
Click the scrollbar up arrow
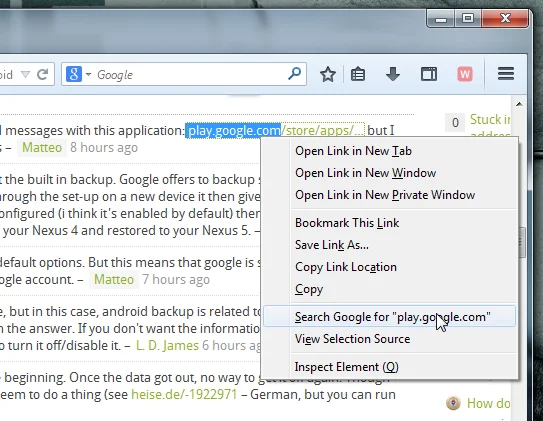pyautogui.click(x=519, y=104)
